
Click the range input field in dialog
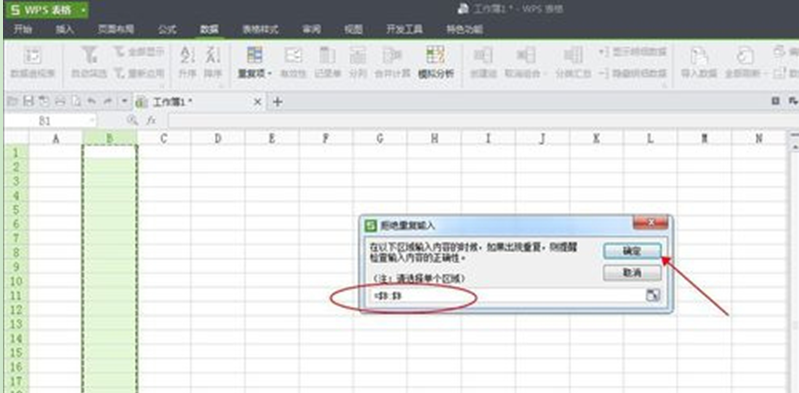(507, 296)
